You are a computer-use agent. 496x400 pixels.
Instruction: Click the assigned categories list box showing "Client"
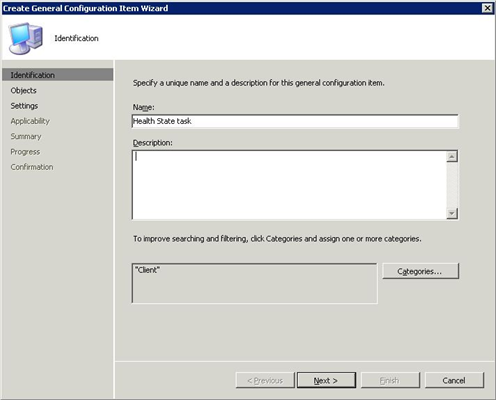255,283
